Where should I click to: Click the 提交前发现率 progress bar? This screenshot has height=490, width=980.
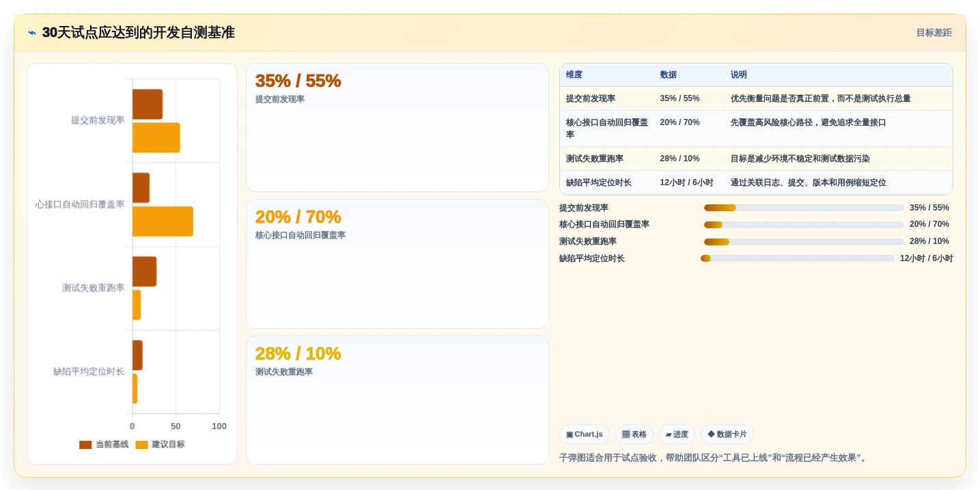point(804,208)
